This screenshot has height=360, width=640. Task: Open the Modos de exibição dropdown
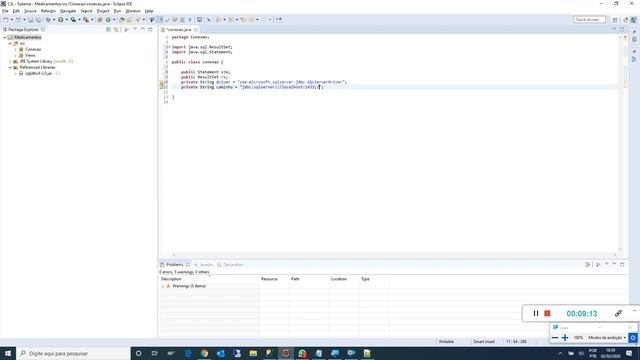pos(607,338)
